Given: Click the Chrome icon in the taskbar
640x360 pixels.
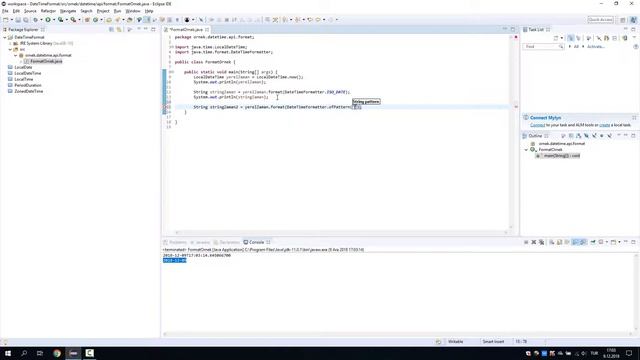Looking at the screenshot, I should (57, 353).
